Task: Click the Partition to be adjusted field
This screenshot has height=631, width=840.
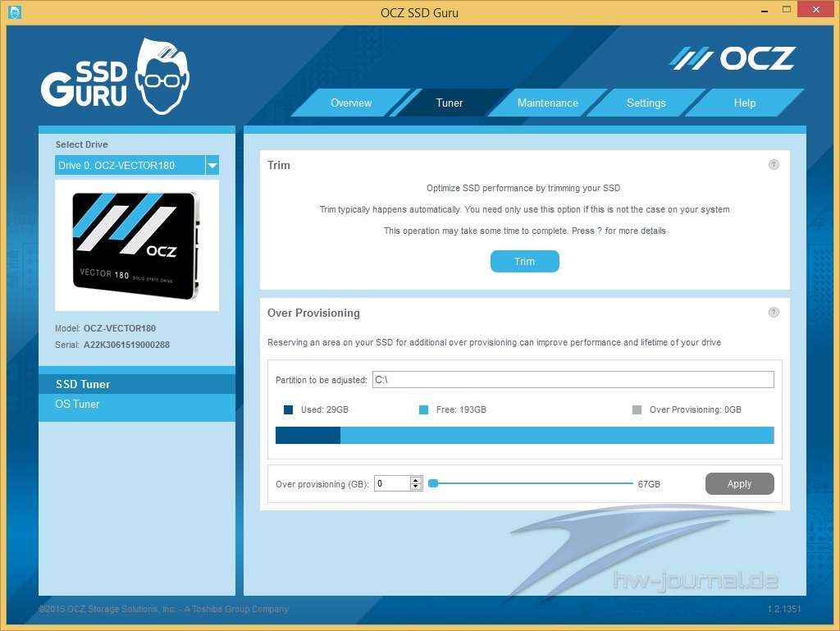Action: (573, 380)
